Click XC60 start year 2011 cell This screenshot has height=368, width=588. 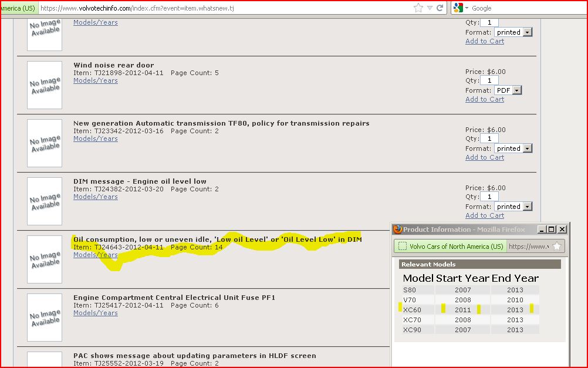pos(463,310)
